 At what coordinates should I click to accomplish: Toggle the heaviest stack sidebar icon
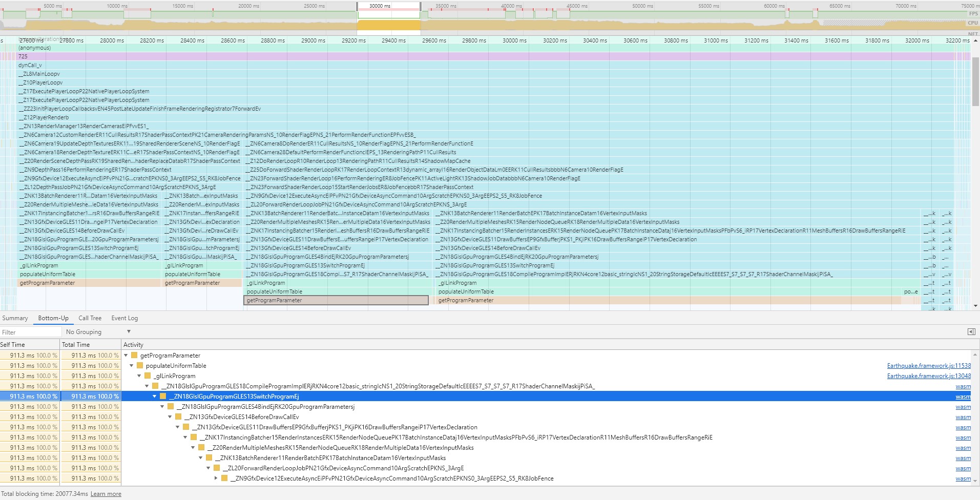[971, 332]
